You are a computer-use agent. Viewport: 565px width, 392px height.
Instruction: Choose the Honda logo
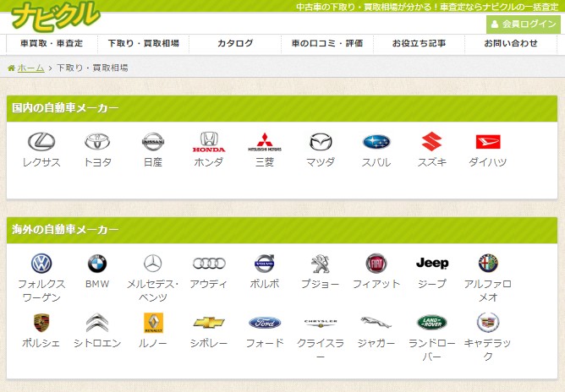tap(209, 141)
